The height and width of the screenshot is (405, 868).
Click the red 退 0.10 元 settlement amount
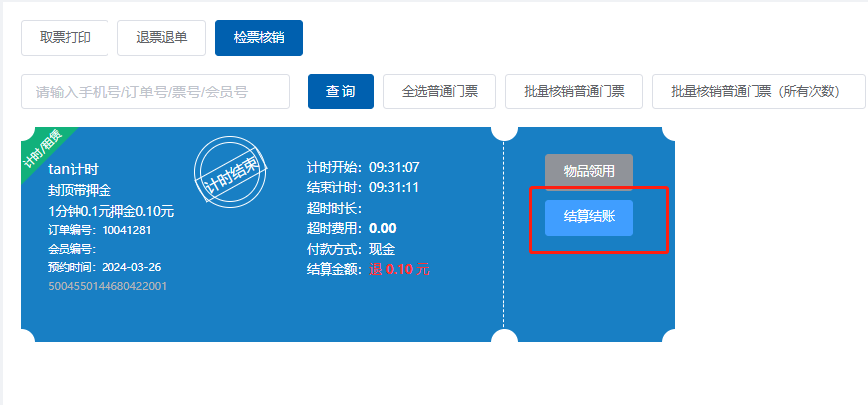click(x=400, y=269)
